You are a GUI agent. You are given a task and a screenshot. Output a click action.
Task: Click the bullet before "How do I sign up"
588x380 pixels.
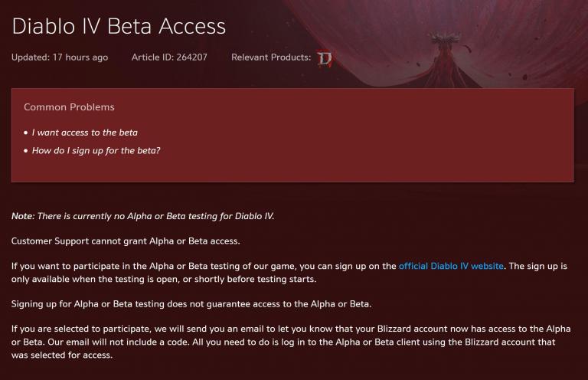[26, 152]
